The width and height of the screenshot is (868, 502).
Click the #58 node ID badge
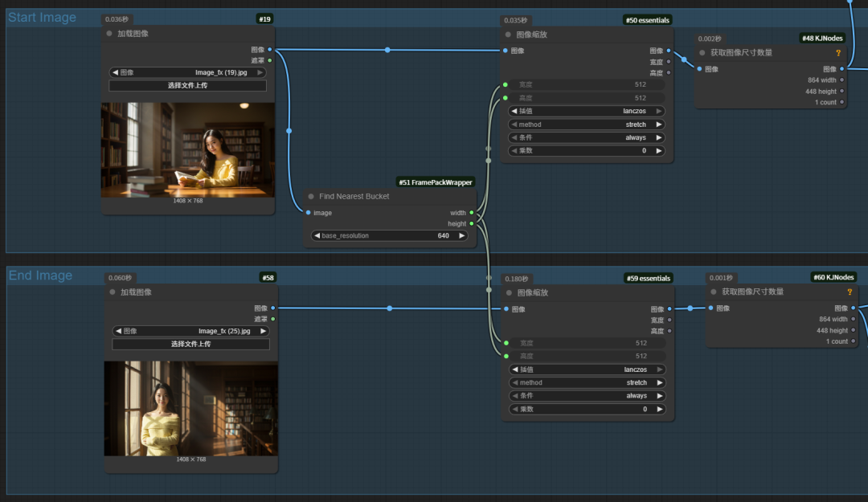pyautogui.click(x=268, y=278)
